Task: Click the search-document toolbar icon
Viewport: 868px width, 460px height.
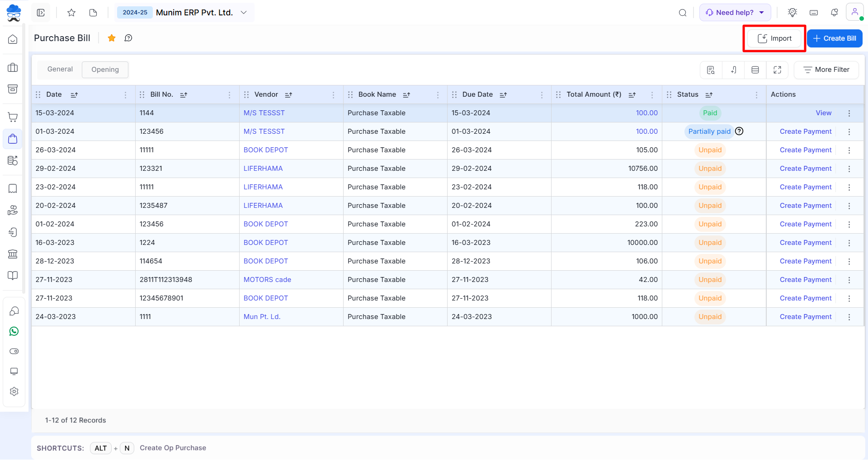Action: coord(711,70)
